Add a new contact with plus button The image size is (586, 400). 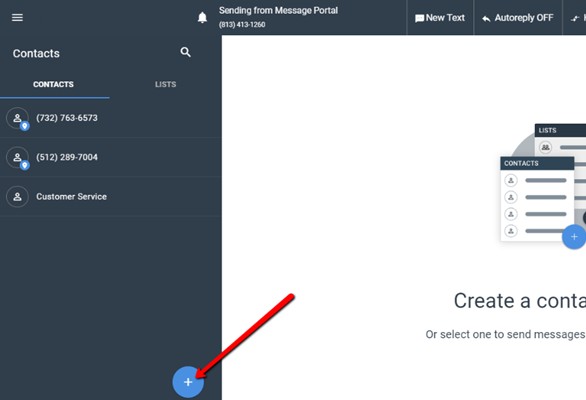[188, 382]
